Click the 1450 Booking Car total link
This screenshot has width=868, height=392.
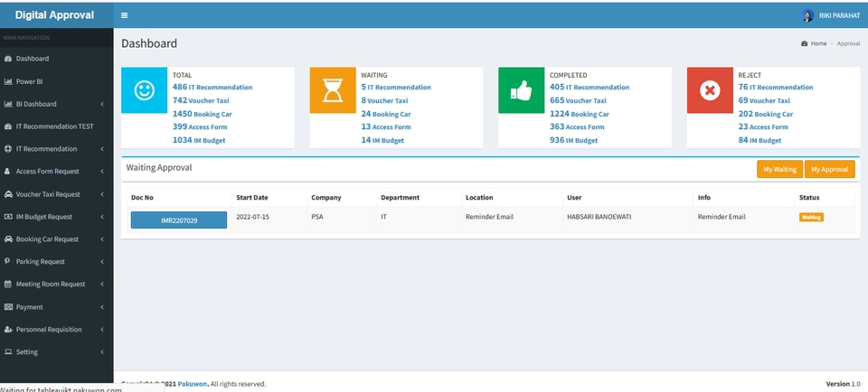tap(202, 114)
